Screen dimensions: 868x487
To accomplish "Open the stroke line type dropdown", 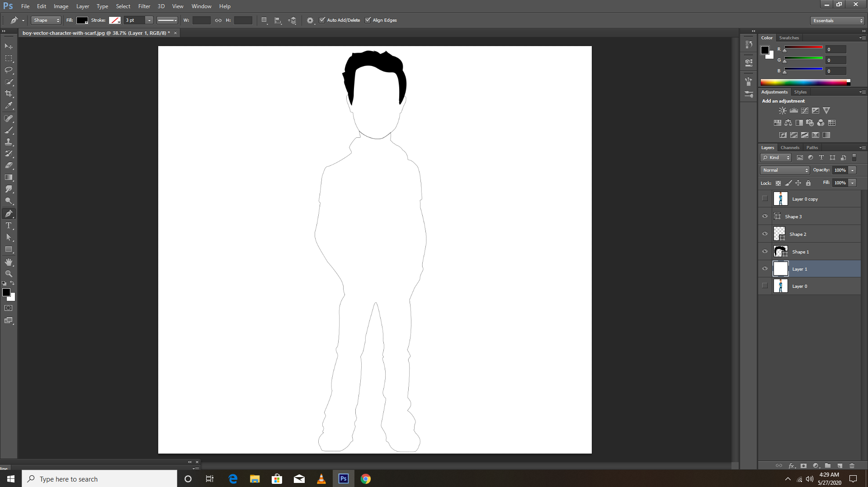I will pyautogui.click(x=167, y=20).
